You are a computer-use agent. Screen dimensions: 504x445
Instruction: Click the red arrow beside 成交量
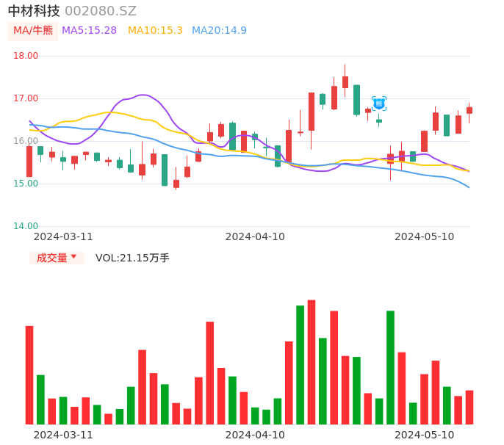pos(74,256)
